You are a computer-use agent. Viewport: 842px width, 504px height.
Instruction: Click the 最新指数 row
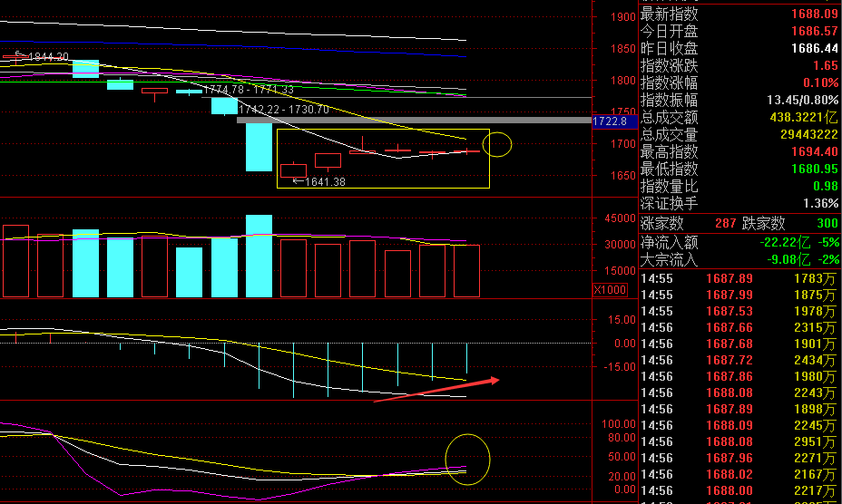[x=739, y=14]
